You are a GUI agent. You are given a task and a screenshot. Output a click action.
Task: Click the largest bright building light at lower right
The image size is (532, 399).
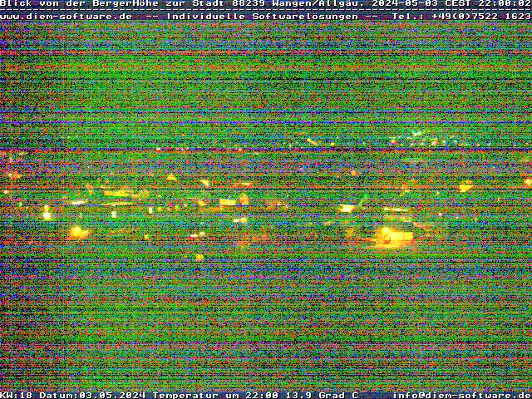pos(396,235)
